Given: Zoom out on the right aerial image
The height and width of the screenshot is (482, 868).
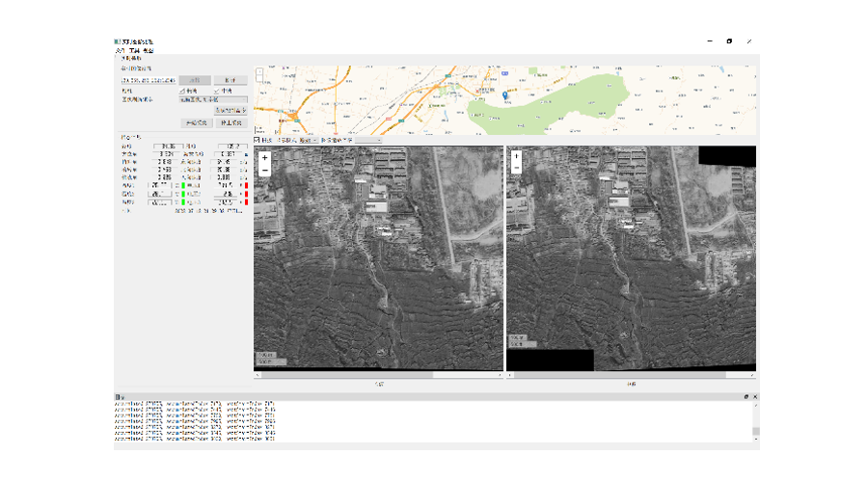Looking at the screenshot, I should (517, 169).
